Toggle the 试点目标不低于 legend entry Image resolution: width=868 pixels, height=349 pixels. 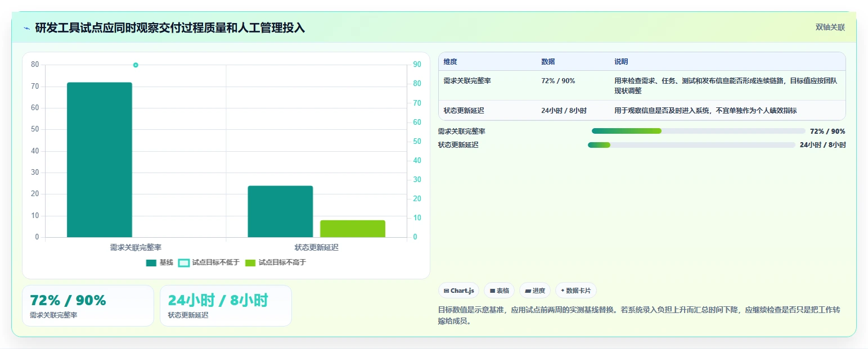point(209,262)
